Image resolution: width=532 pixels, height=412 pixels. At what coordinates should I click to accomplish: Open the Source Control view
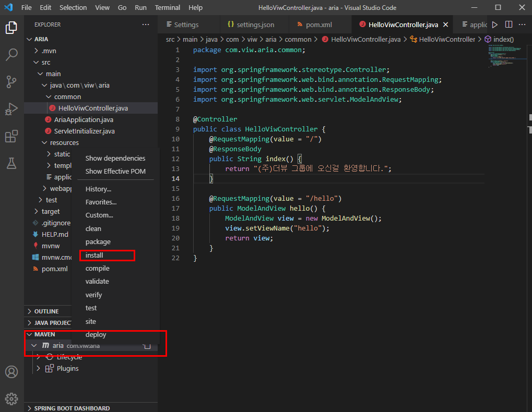pos(11,82)
